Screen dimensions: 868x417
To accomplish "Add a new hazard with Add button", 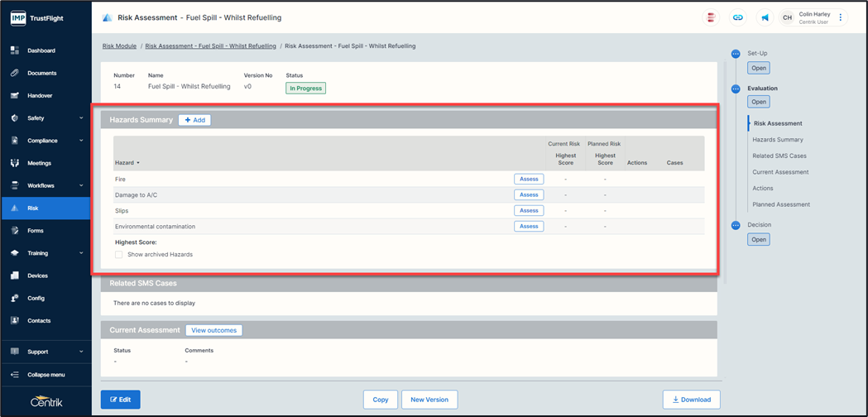I will [x=195, y=120].
